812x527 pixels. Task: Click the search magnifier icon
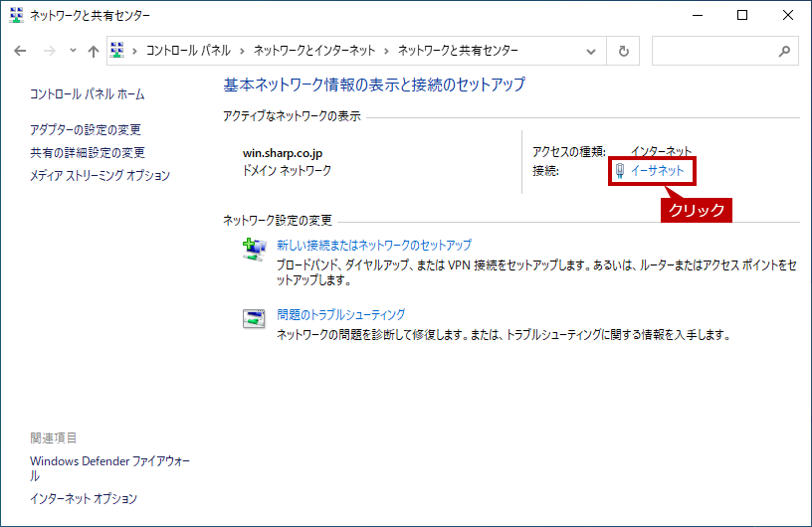[784, 51]
